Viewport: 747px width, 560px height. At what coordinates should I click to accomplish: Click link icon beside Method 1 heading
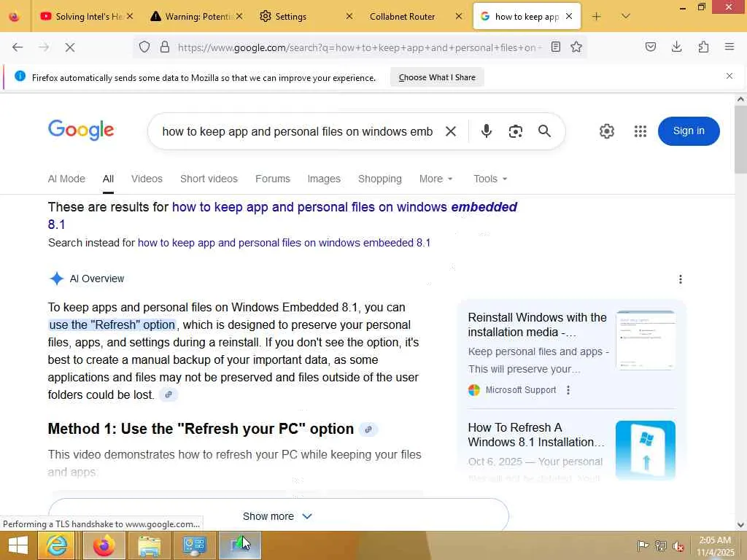point(368,429)
